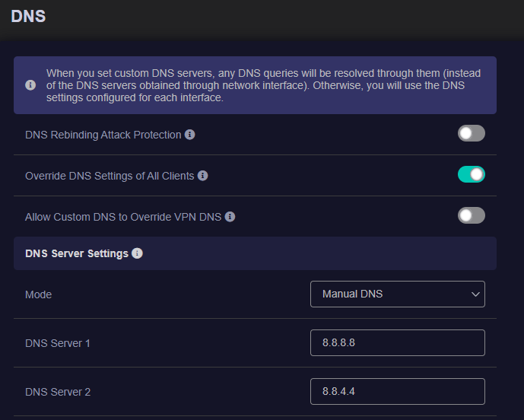Viewport: 524px width, 420px height.
Task: Click the chevron arrow in Mode selector
Action: pyautogui.click(x=475, y=294)
